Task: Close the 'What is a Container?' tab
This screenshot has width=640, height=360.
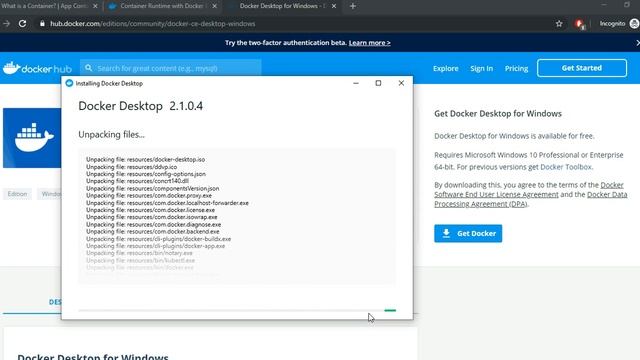Action: point(95,6)
